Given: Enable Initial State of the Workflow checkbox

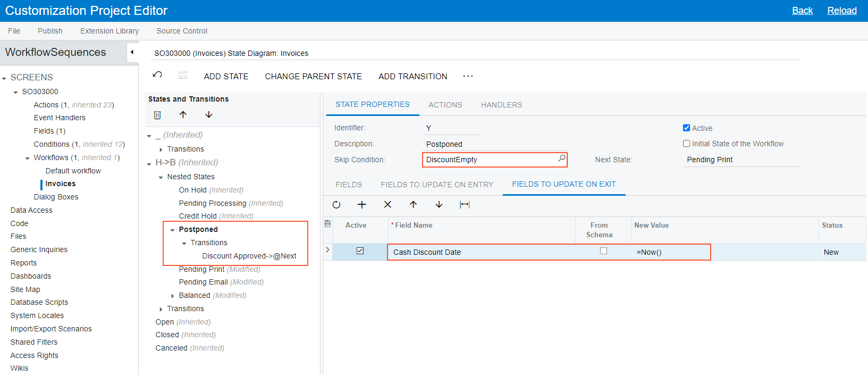Looking at the screenshot, I should (686, 144).
